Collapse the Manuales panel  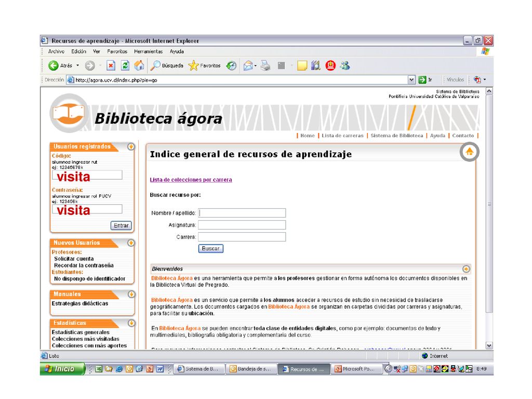tap(131, 294)
